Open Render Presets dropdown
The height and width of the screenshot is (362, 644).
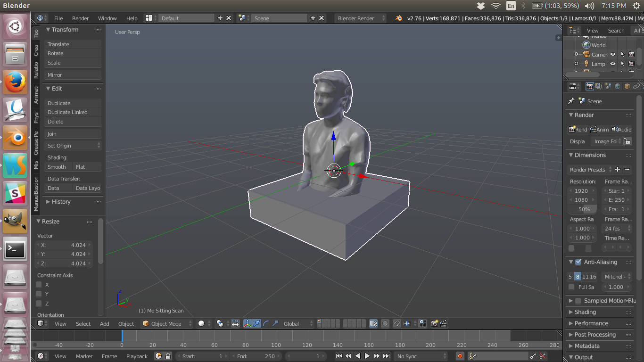590,169
